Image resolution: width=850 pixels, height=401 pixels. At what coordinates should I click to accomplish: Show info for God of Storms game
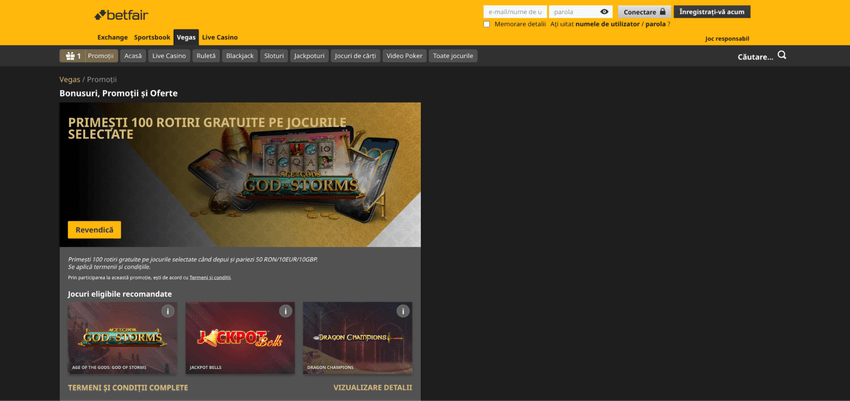point(168,311)
